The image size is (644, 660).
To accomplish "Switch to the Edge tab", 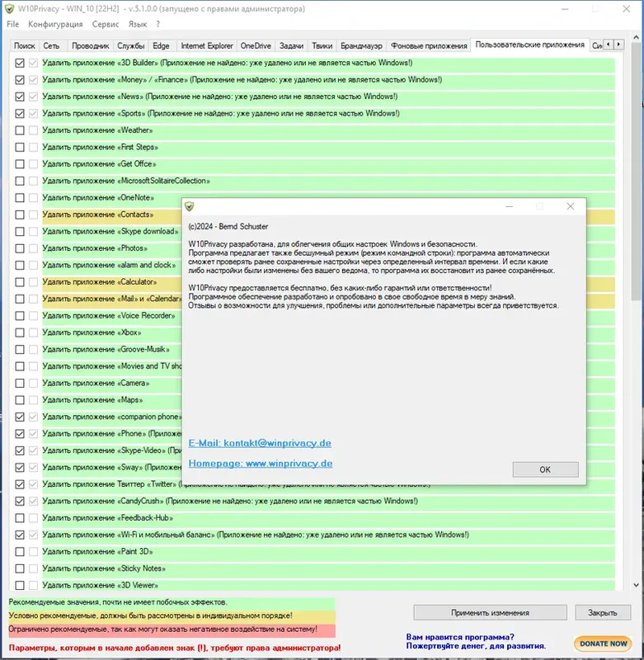I will (161, 46).
